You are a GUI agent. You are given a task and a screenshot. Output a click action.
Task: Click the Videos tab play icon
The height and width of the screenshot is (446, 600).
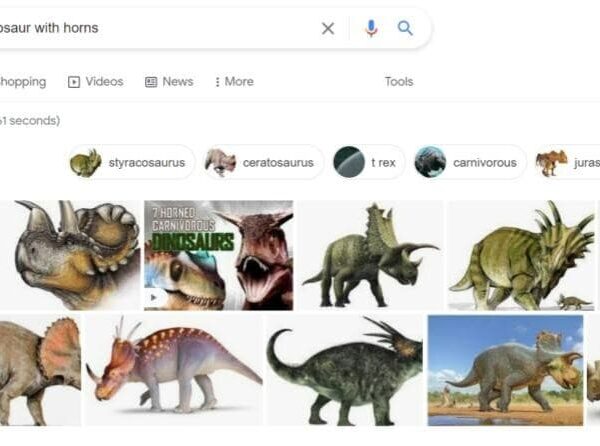74,82
